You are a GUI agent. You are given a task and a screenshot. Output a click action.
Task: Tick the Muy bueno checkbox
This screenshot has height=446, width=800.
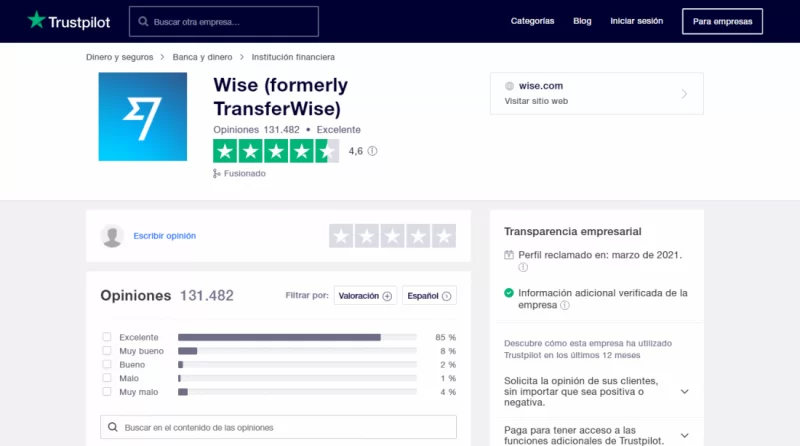pos(107,351)
